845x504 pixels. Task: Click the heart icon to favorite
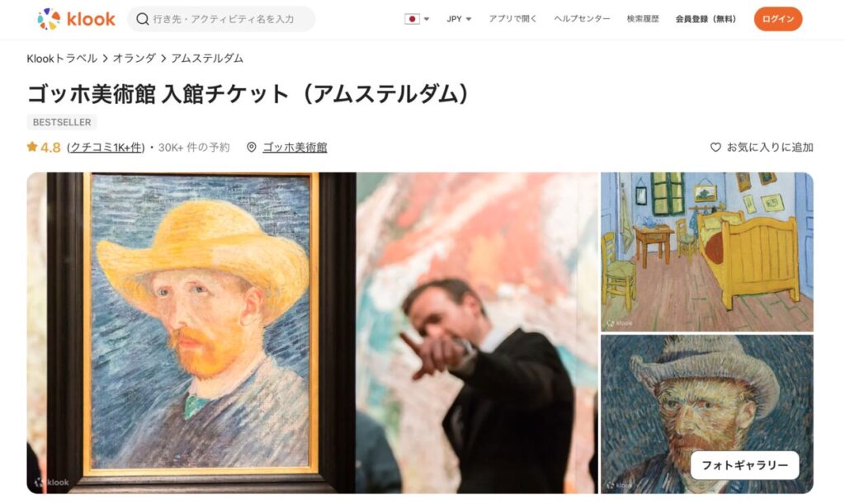pyautogui.click(x=715, y=147)
